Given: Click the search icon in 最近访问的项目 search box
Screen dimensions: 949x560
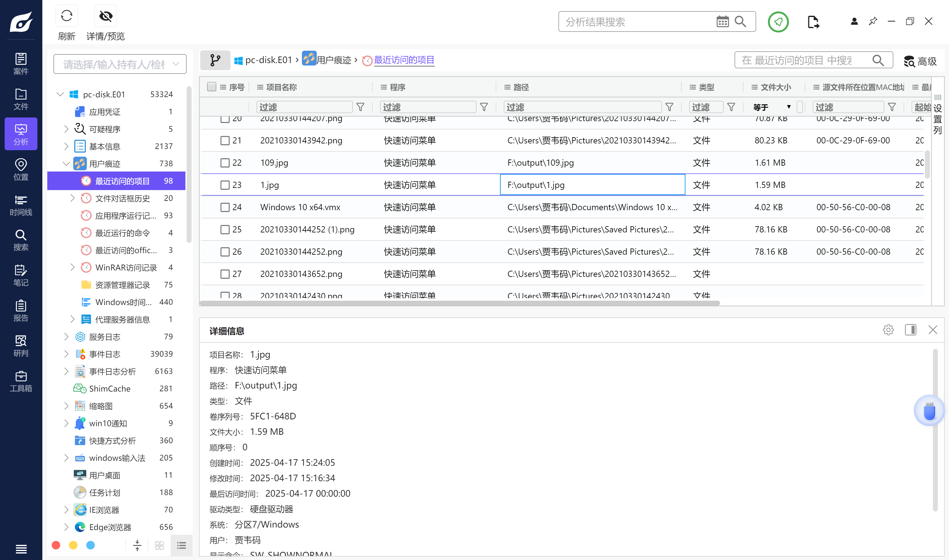Looking at the screenshot, I should pyautogui.click(x=878, y=60).
